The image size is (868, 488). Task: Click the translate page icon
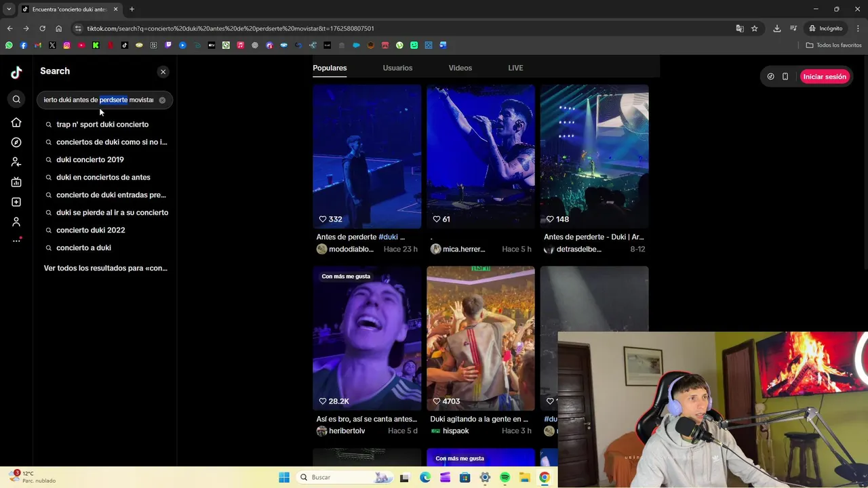740,28
